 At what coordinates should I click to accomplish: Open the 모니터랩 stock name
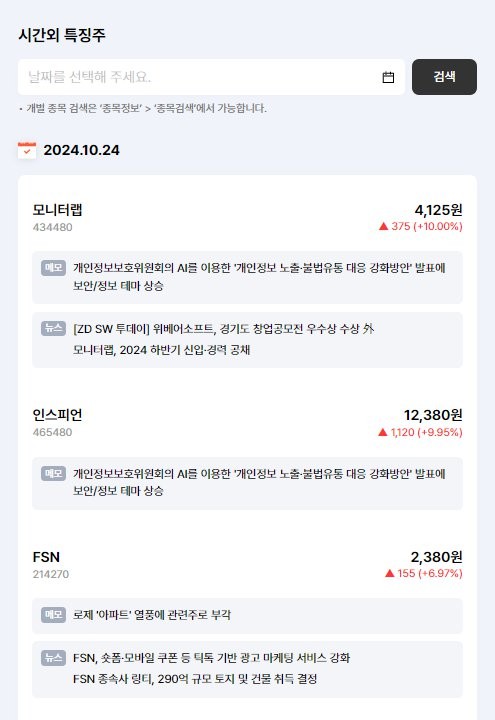57,210
